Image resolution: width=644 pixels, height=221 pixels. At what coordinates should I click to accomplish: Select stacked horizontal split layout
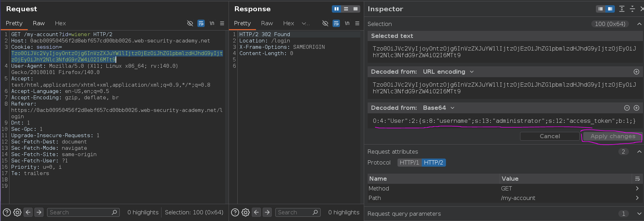(346, 9)
